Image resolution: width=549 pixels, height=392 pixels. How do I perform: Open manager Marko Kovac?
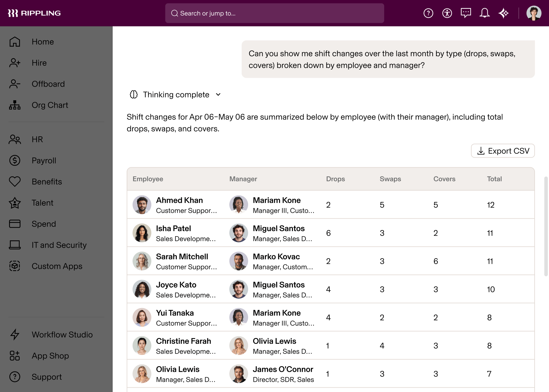(x=276, y=256)
